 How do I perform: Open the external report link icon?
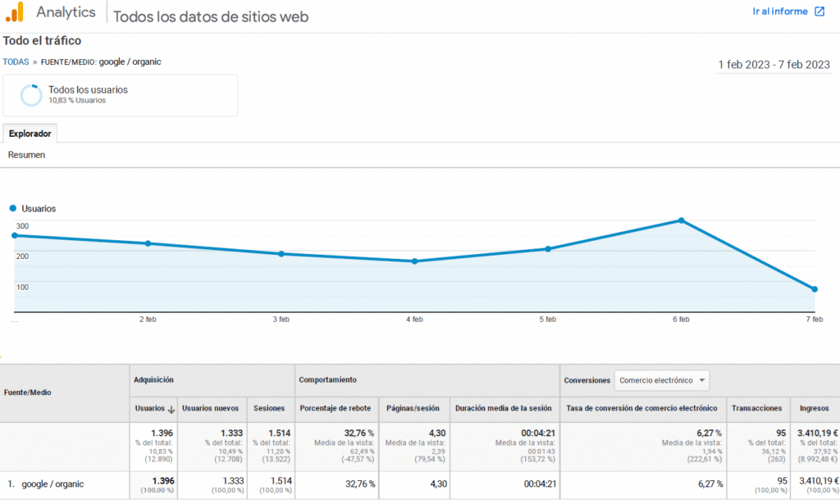point(819,11)
